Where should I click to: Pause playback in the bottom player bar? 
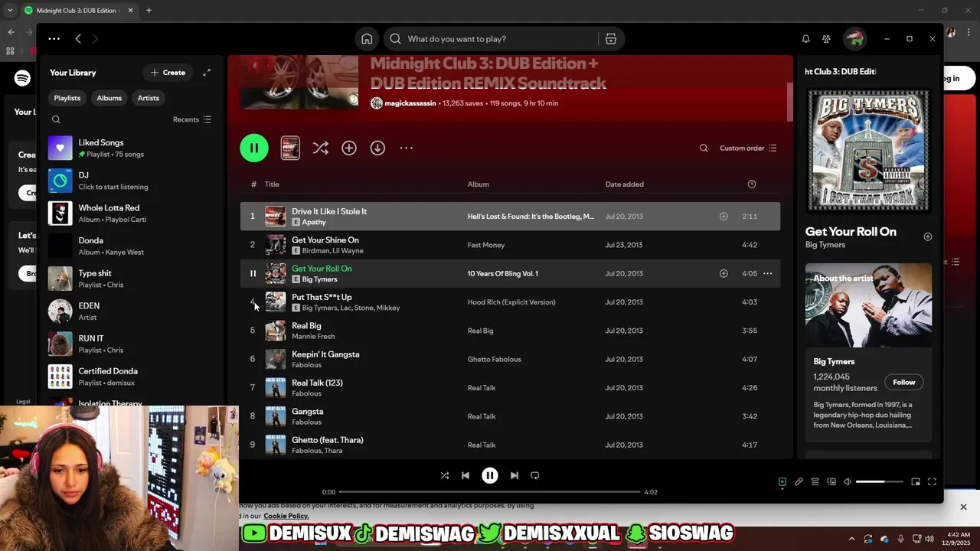pyautogui.click(x=490, y=475)
